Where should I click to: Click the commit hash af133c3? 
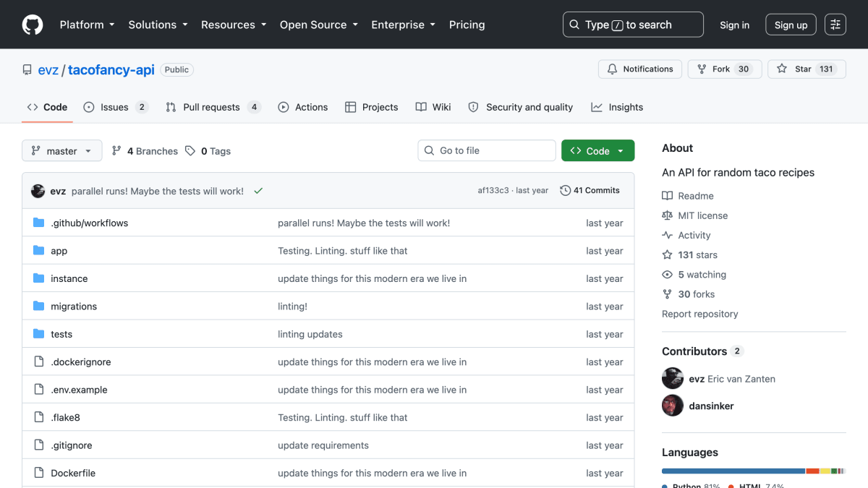tap(493, 191)
